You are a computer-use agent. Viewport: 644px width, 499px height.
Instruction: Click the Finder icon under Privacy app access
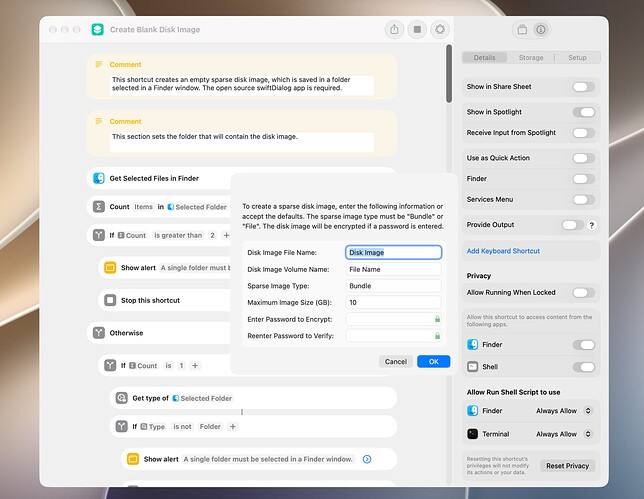tap(473, 345)
